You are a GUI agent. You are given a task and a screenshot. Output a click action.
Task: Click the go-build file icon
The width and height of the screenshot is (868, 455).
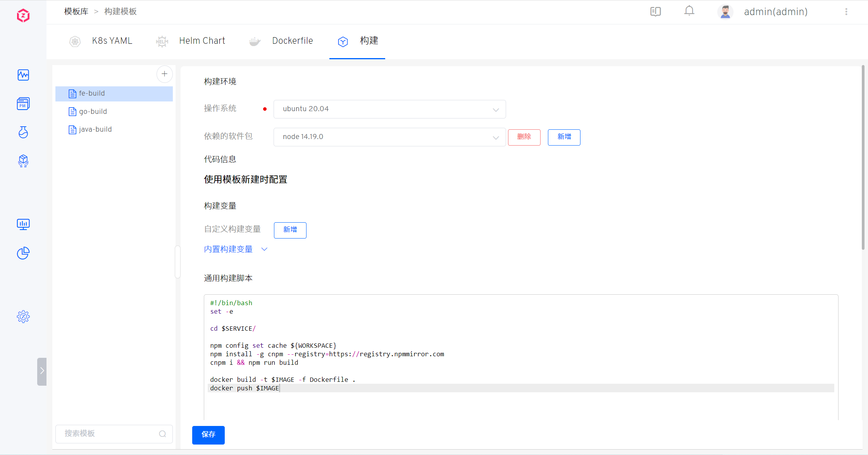click(72, 112)
